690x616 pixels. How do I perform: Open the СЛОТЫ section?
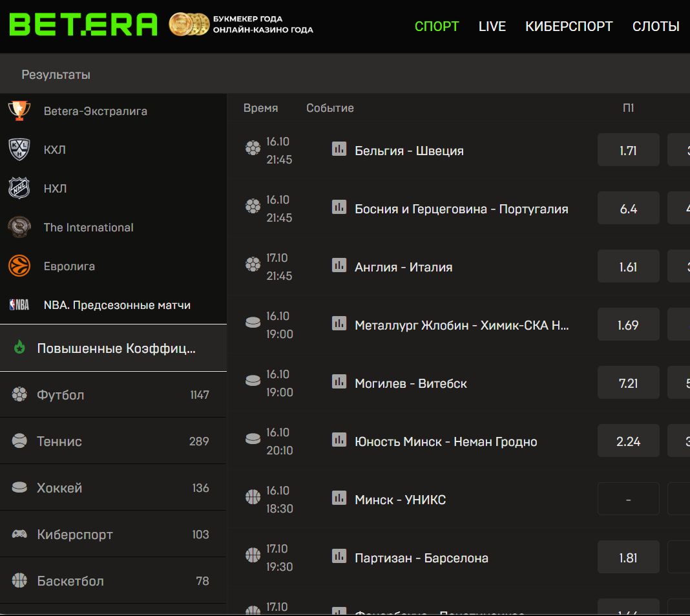(656, 27)
